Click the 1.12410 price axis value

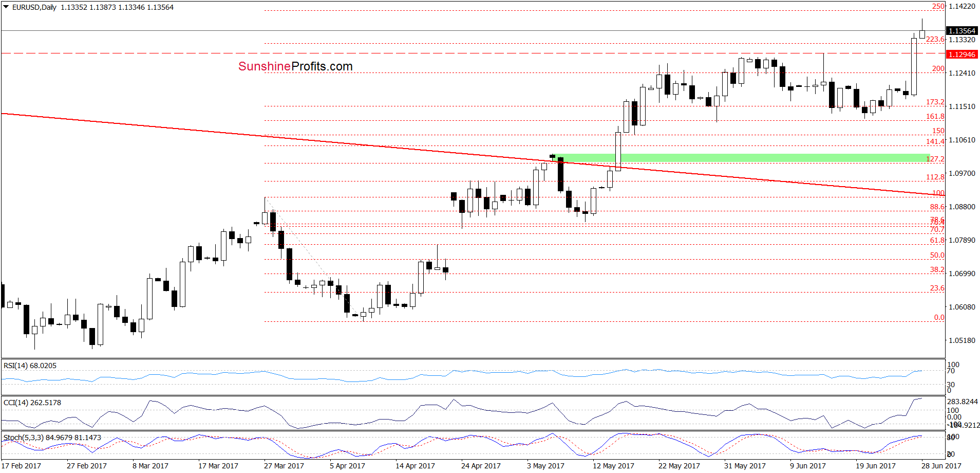coord(962,73)
